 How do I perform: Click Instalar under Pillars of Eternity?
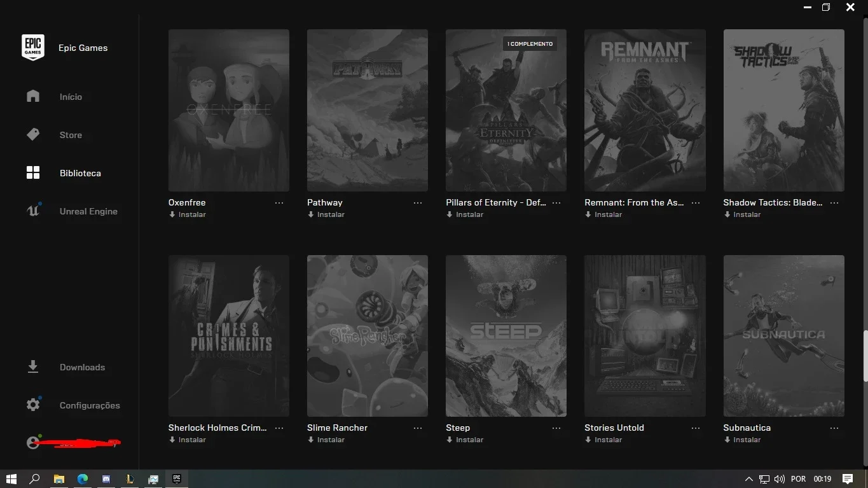click(x=465, y=214)
